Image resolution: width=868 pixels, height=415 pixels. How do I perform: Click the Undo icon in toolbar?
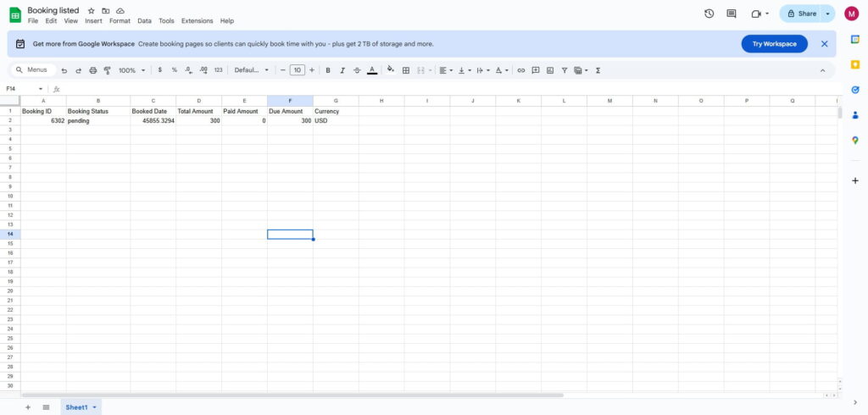64,70
